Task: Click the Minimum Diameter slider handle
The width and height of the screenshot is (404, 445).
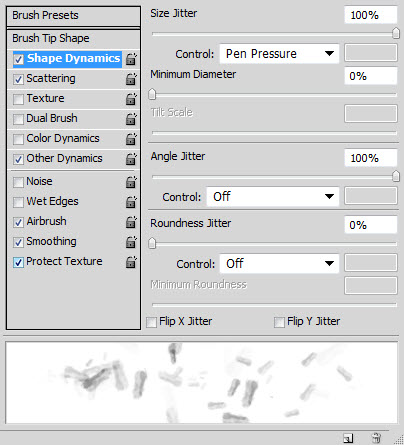Action: tap(152, 94)
